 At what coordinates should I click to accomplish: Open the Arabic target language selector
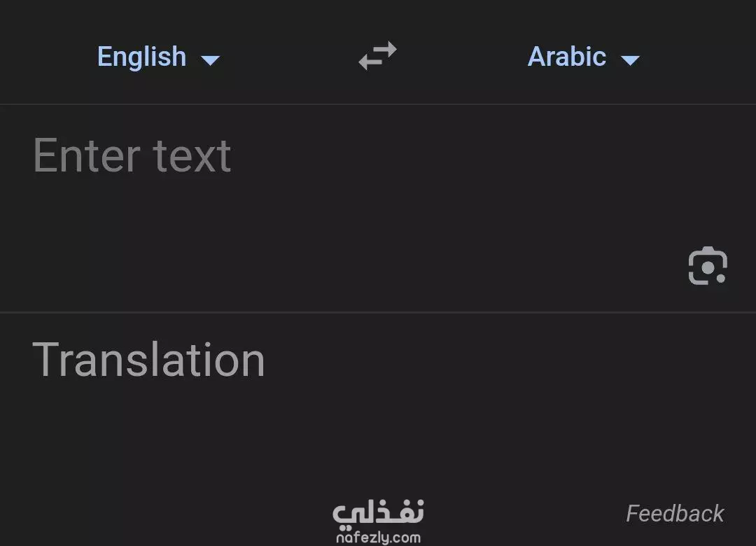(x=582, y=57)
